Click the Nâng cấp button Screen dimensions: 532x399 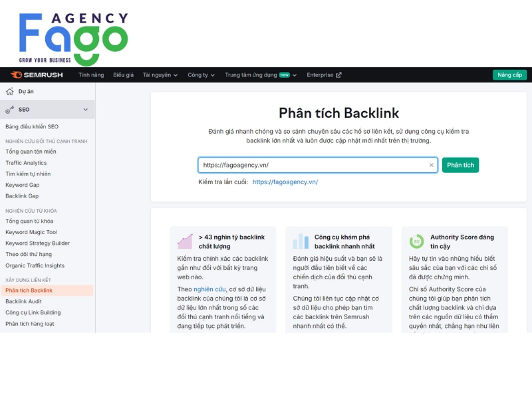point(509,75)
